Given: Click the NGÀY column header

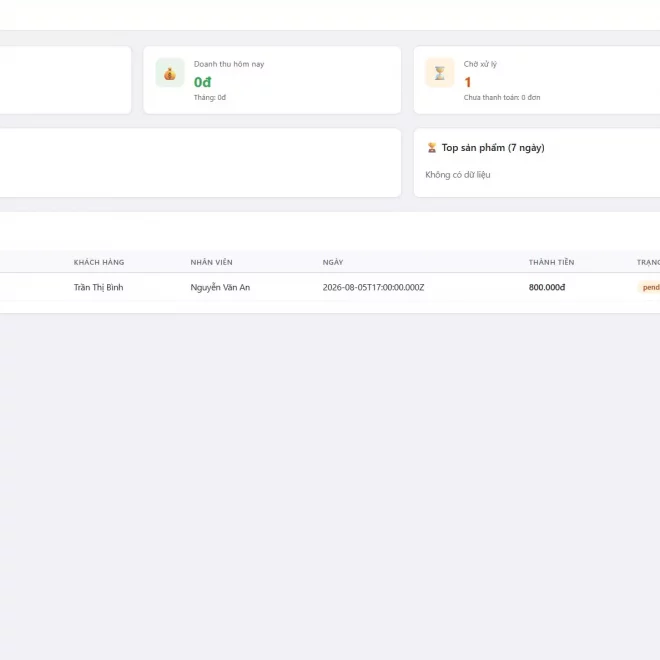Looking at the screenshot, I should pos(333,262).
